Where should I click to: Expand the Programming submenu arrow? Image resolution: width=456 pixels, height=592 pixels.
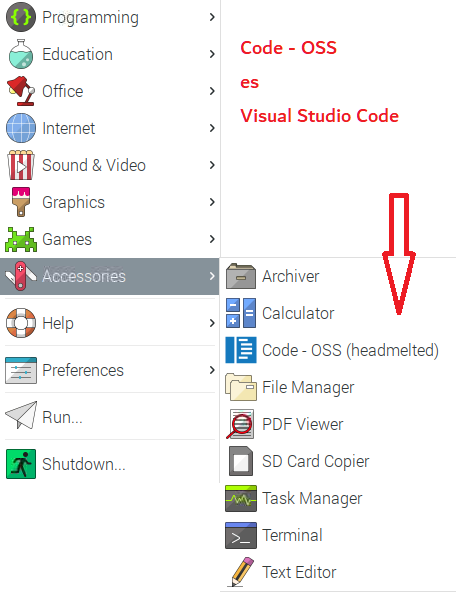pos(212,17)
